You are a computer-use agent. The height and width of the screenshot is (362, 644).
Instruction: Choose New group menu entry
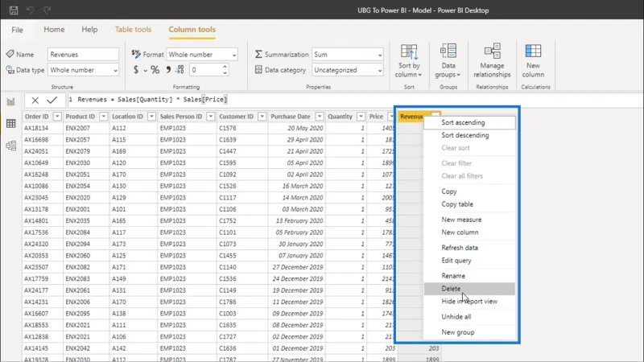click(x=469, y=332)
